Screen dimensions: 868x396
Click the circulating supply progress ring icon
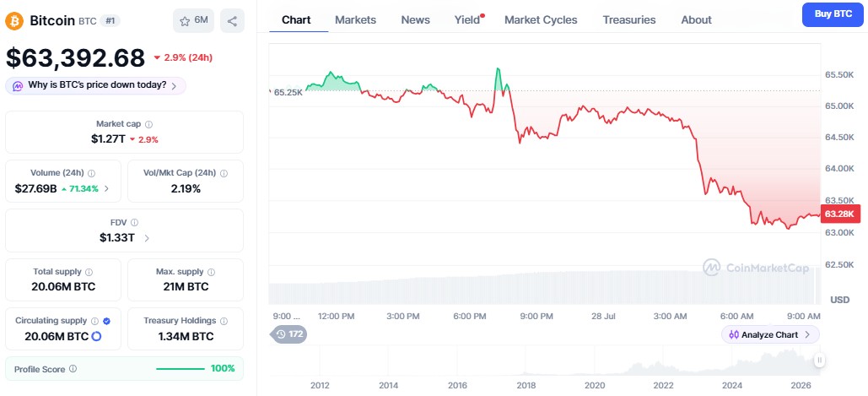tap(96, 336)
